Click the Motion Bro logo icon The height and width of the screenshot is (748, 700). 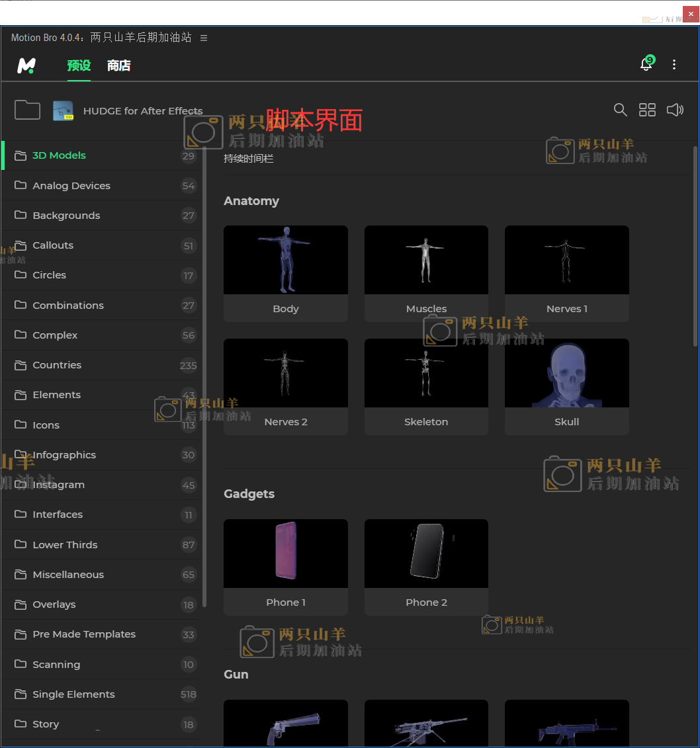pos(26,65)
